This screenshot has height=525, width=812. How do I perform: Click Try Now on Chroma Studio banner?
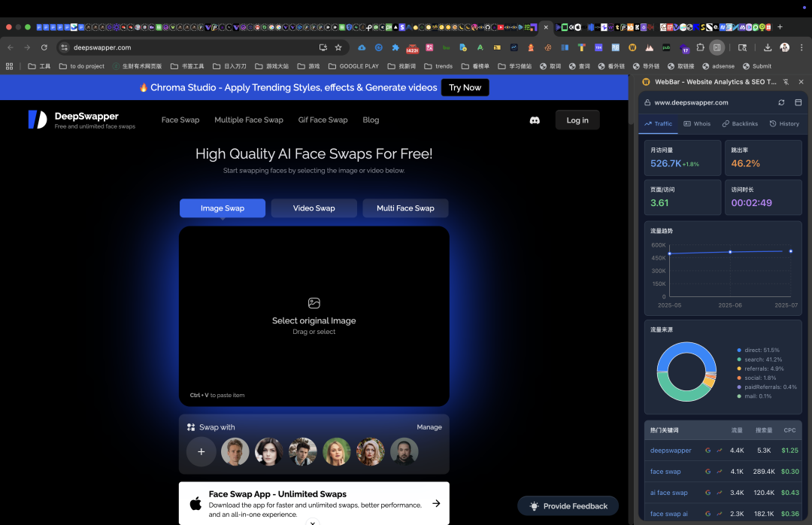(x=465, y=87)
